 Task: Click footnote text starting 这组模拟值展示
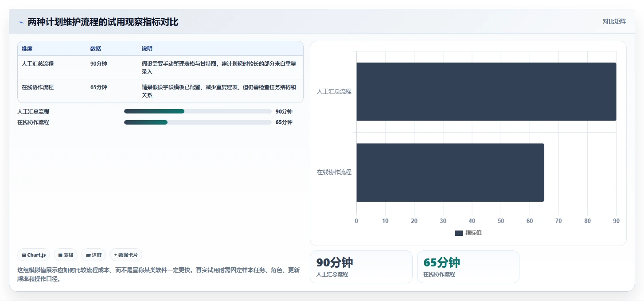pyautogui.click(x=159, y=274)
